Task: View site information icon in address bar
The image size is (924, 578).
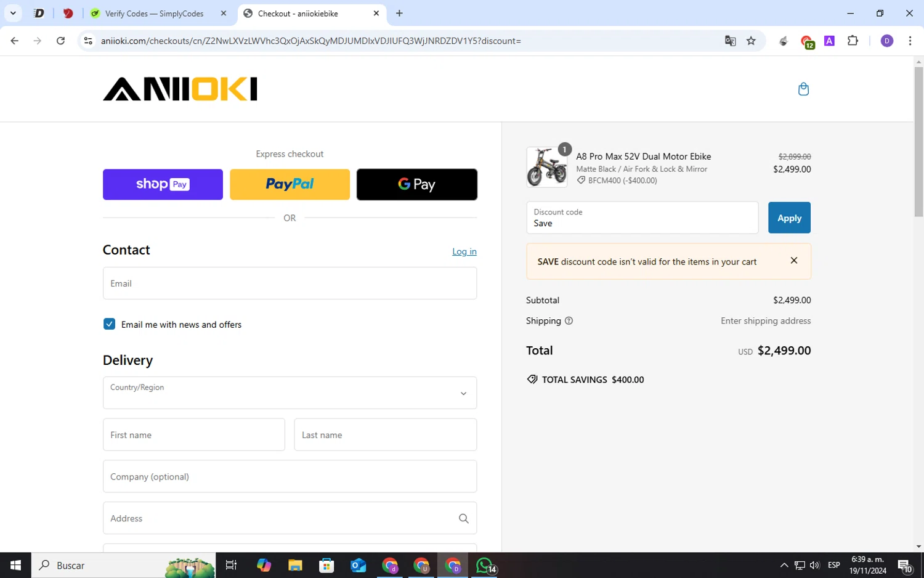Action: click(88, 41)
